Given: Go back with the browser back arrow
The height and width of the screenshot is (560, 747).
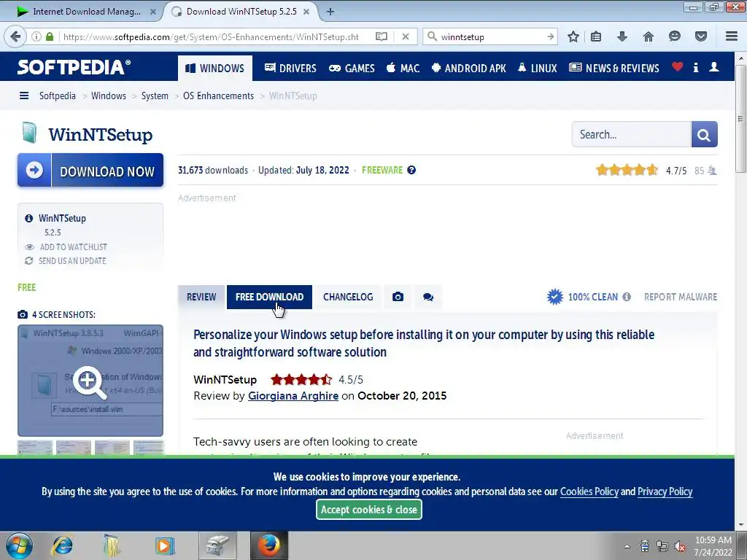Looking at the screenshot, I should coord(15,36).
